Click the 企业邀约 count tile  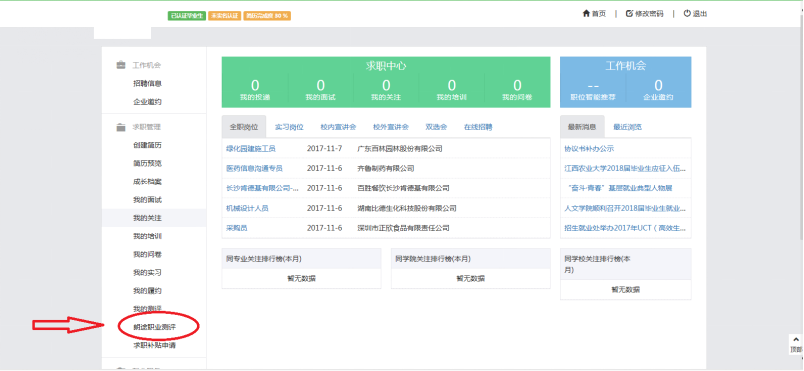point(658,89)
